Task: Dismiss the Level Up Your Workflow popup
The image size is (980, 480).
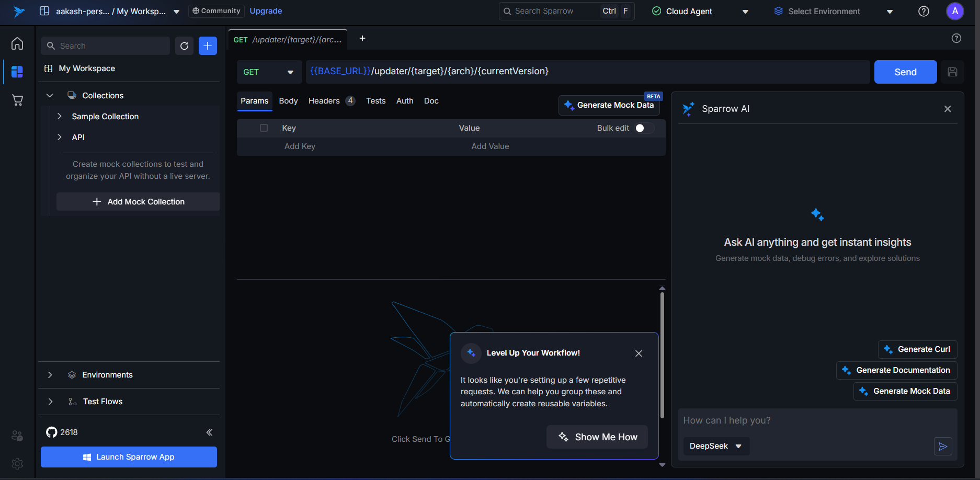Action: tap(639, 353)
